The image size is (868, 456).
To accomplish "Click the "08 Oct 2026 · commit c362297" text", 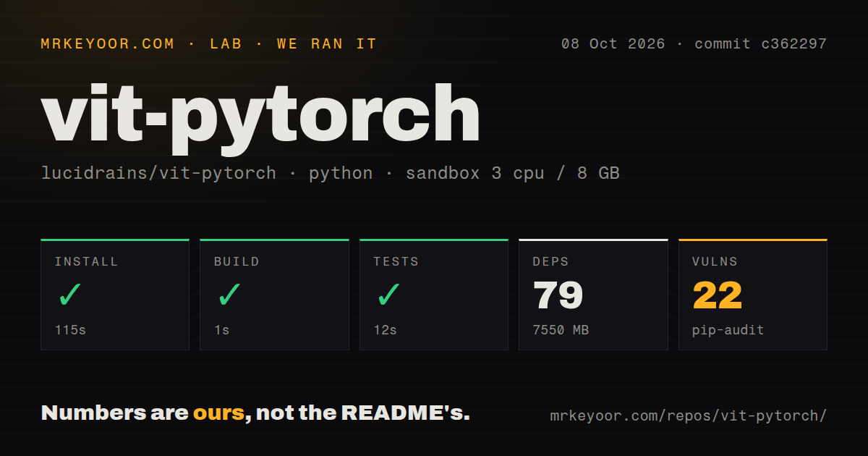I will (694, 43).
